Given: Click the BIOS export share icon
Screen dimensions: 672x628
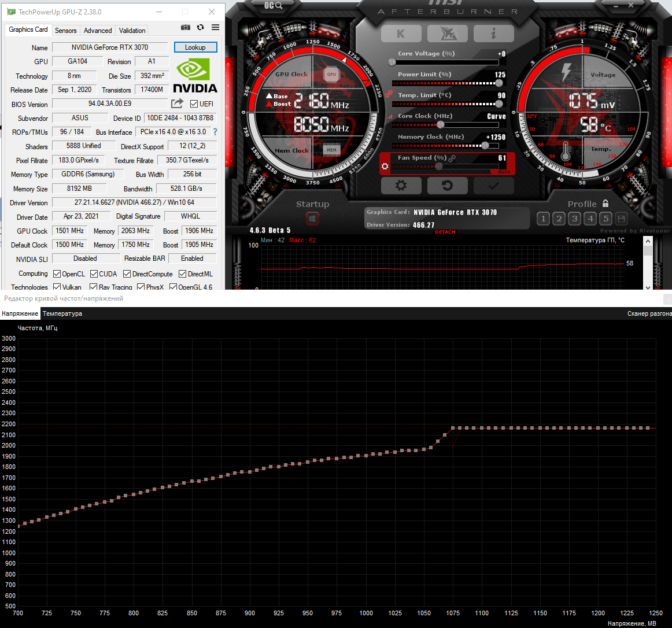Looking at the screenshot, I should (177, 104).
